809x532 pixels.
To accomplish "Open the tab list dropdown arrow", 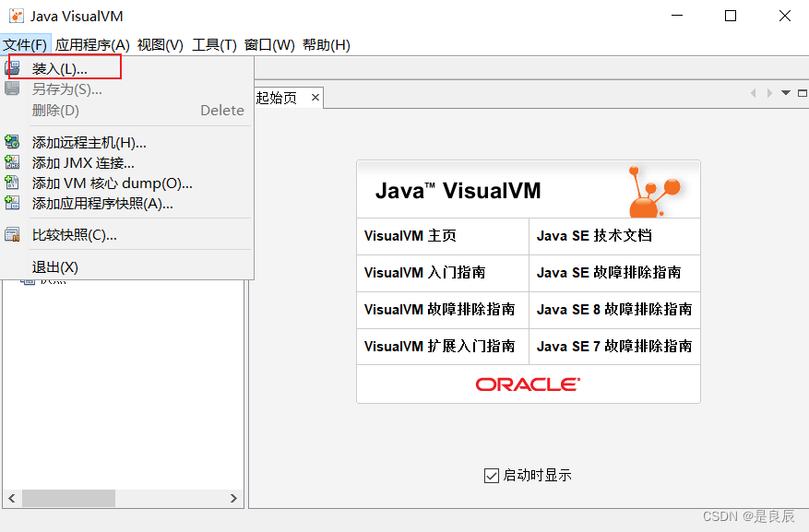I will [x=786, y=93].
